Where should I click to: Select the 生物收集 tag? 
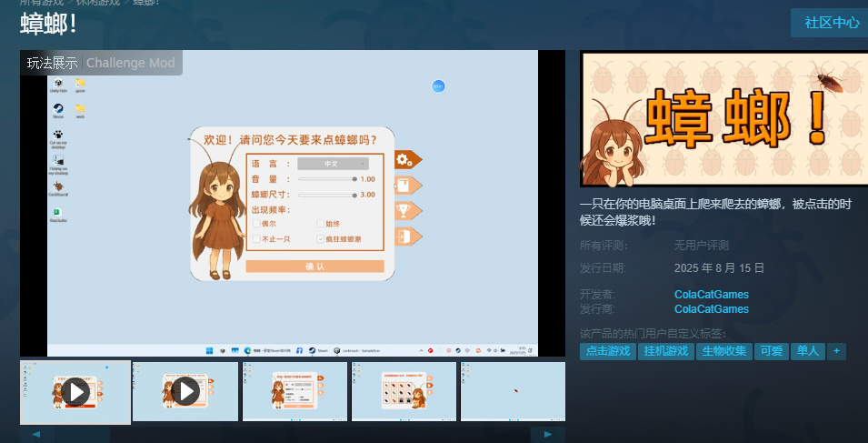[x=724, y=351]
